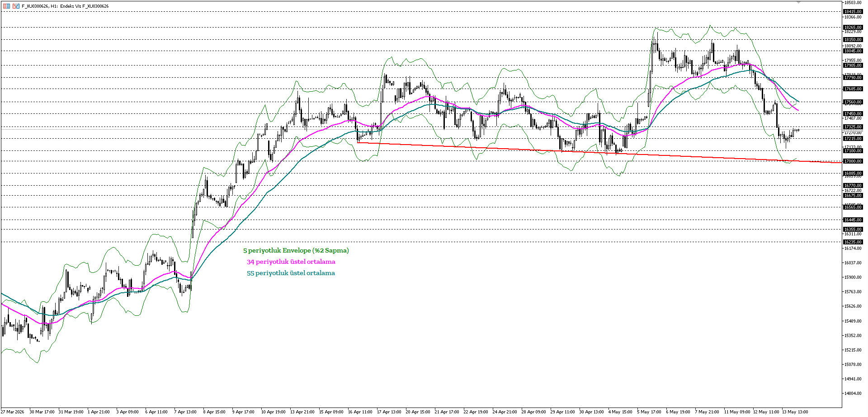The width and height of the screenshot is (868, 417).
Task: Click the 15763.00 value on the price scale
Action: tap(853, 292)
